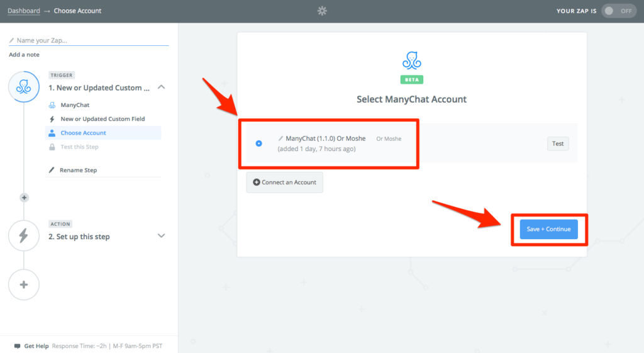The height and width of the screenshot is (353, 644).
Task: Click the Test button for account
Action: pos(558,143)
